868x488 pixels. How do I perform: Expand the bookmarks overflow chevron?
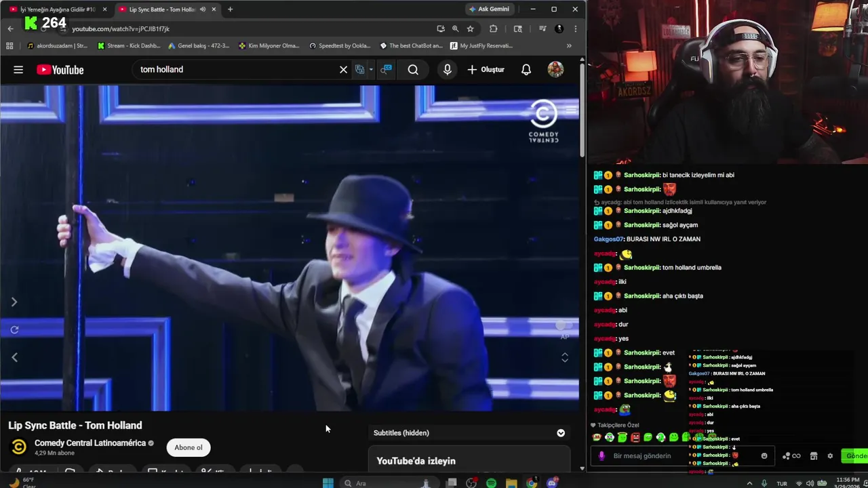[569, 45]
